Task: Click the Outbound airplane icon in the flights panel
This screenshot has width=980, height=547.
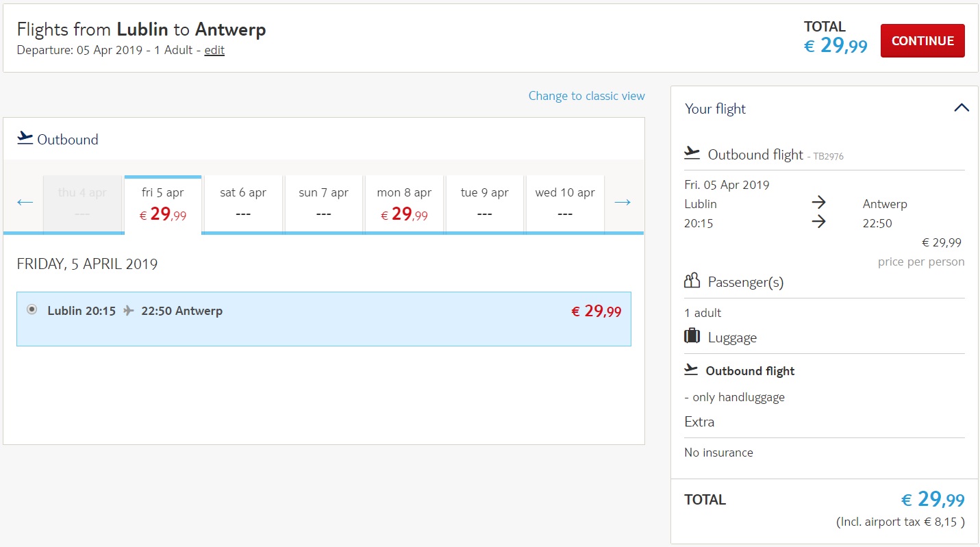Action: pos(25,138)
